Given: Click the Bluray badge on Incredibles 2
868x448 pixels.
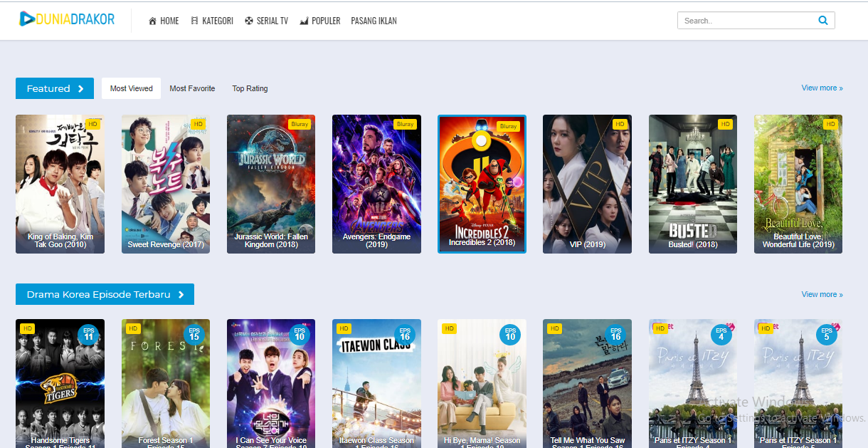Looking at the screenshot, I should [x=509, y=126].
